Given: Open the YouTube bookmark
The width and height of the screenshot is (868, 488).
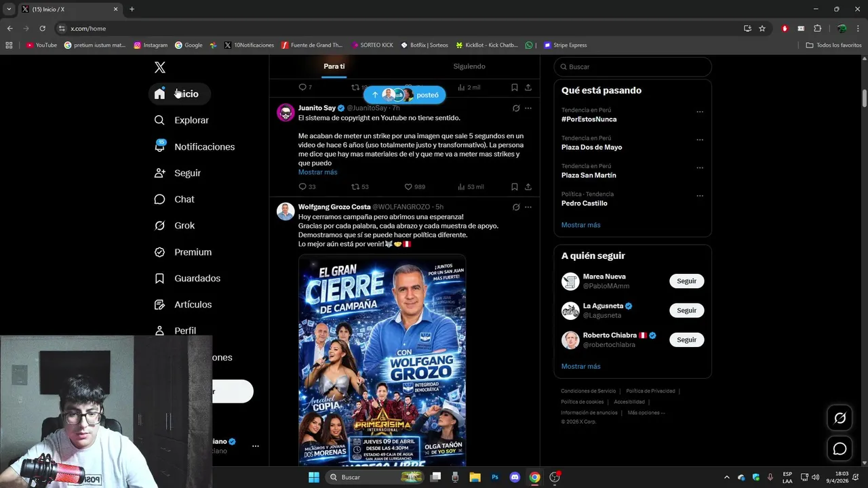Looking at the screenshot, I should (x=41, y=45).
